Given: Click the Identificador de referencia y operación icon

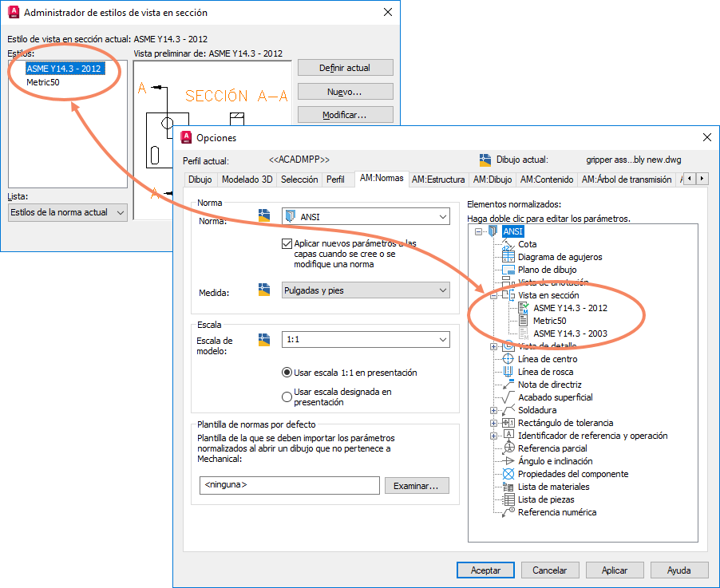Looking at the screenshot, I should [x=508, y=435].
